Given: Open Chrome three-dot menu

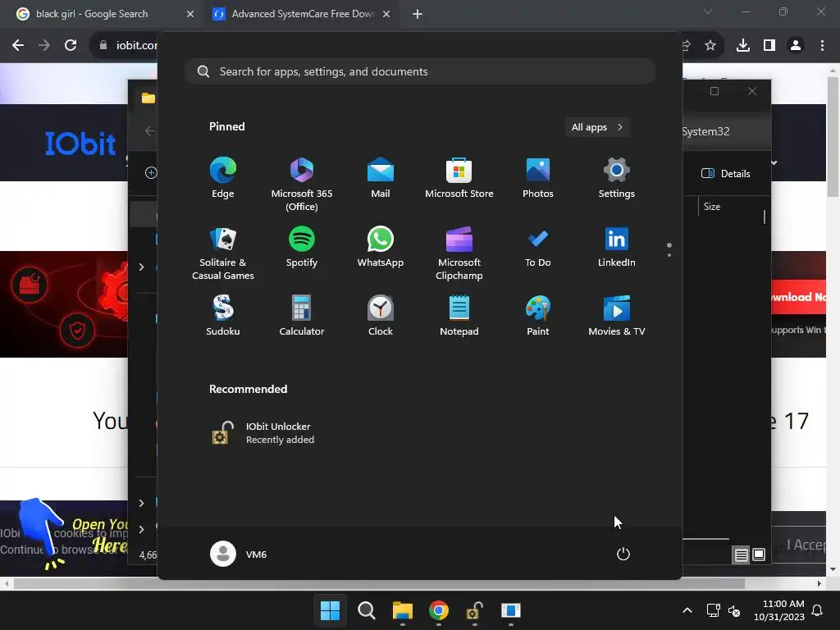Looking at the screenshot, I should click(822, 46).
